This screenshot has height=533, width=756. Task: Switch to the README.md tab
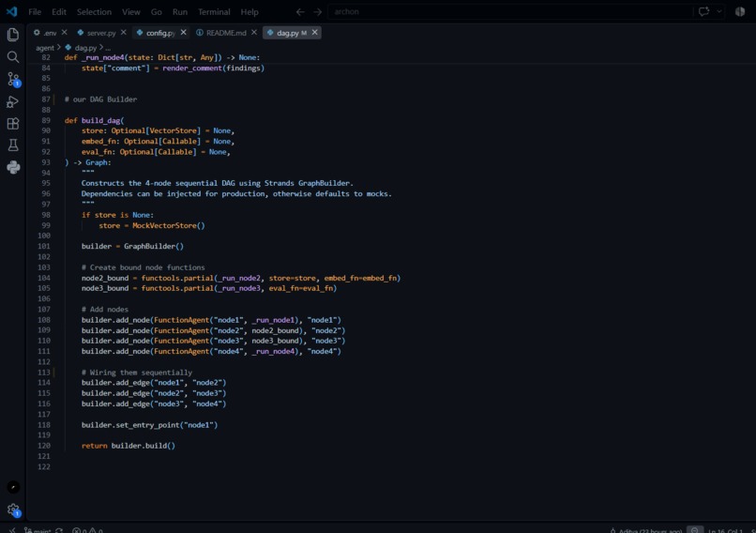(226, 33)
